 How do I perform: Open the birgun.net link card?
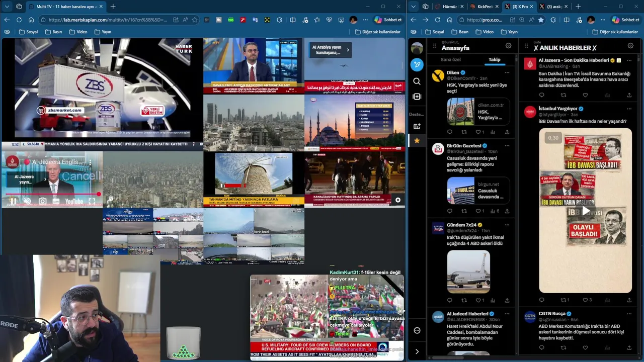click(478, 191)
